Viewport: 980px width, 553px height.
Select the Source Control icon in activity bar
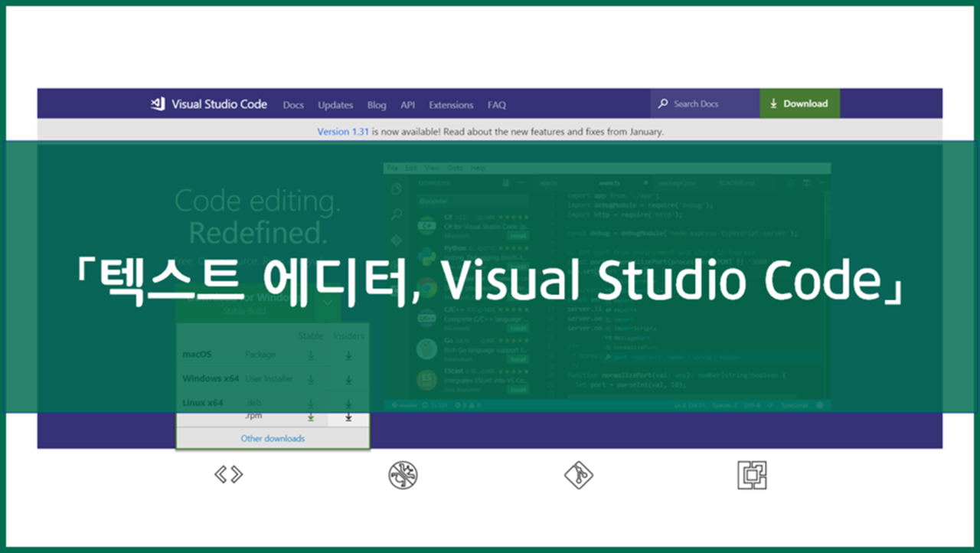click(397, 240)
